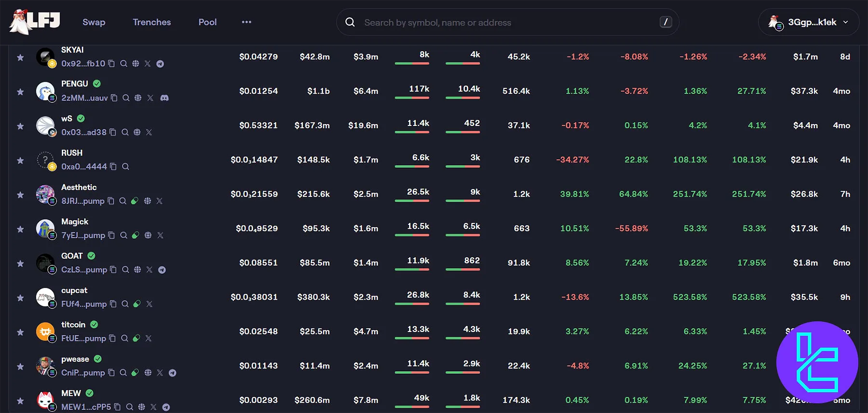This screenshot has height=413, width=868.
Task: Favorite the cupcat token star
Action: [20, 298]
